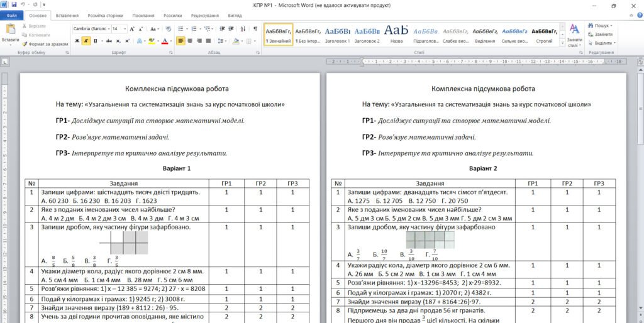Open the font size 14 dropdown

point(119,29)
